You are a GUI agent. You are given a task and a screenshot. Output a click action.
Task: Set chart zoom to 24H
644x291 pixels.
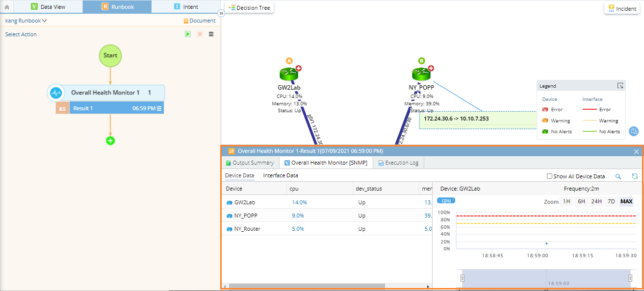(596, 201)
